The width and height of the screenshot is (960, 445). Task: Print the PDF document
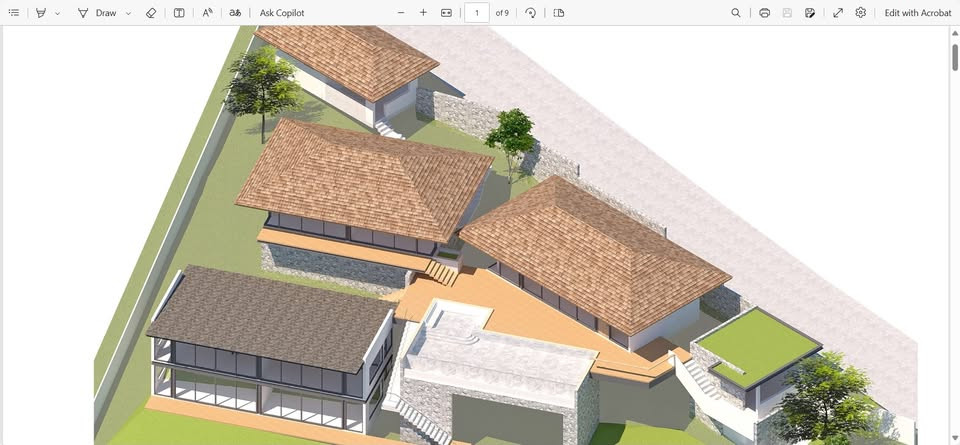764,13
